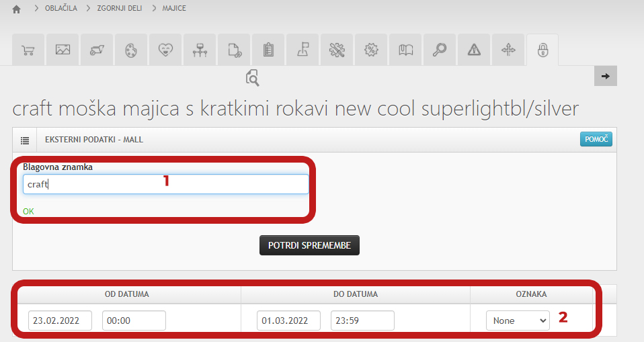Click the padlock tab icon

542,50
